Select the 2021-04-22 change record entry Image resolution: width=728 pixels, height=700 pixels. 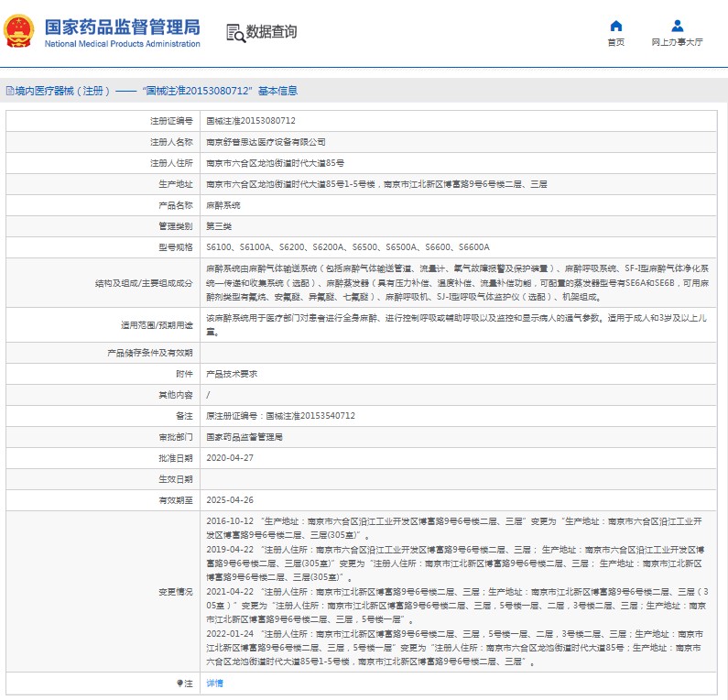tap(457, 606)
